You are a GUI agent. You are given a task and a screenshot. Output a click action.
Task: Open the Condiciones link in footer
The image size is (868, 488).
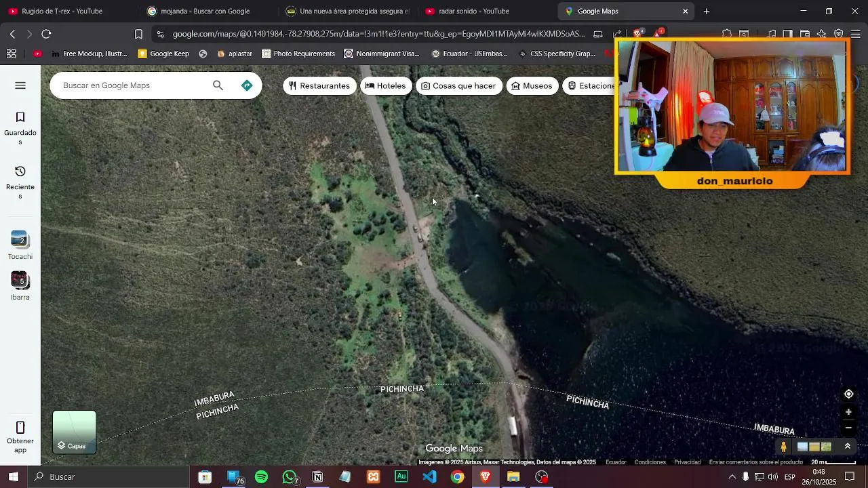coord(650,462)
